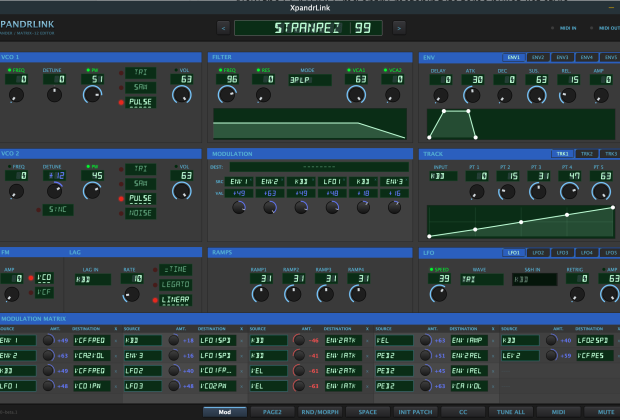Switch to the ENV4 tab
The image size is (620, 420).
[x=587, y=57]
